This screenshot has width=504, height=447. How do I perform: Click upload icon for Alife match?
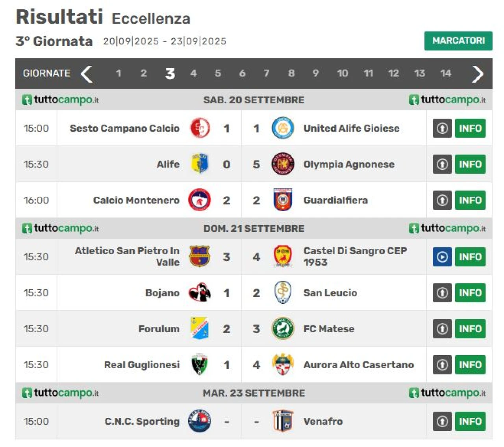(x=442, y=164)
